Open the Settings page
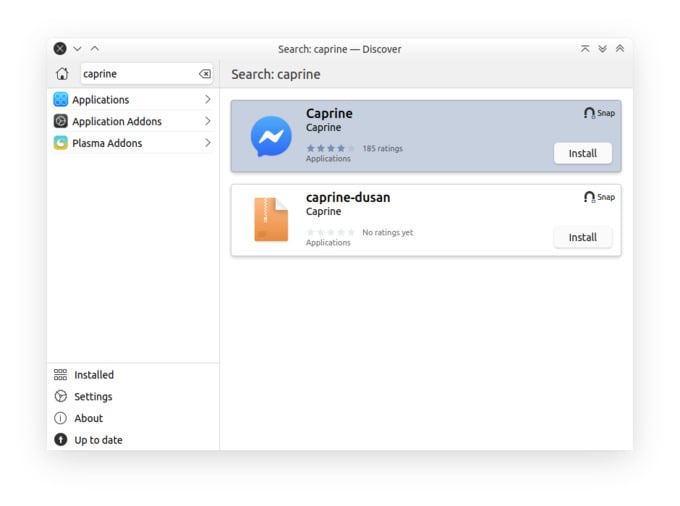The image size is (680, 506). point(133,396)
